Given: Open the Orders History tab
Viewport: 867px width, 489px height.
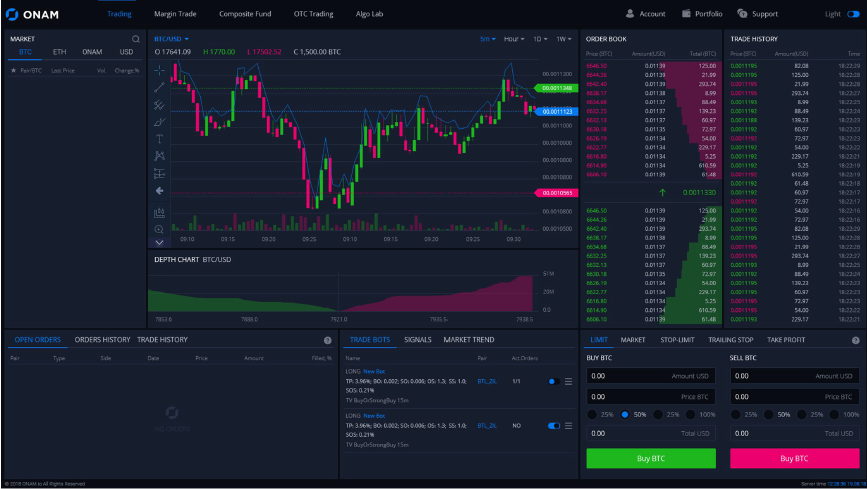Looking at the screenshot, I should [x=102, y=340].
